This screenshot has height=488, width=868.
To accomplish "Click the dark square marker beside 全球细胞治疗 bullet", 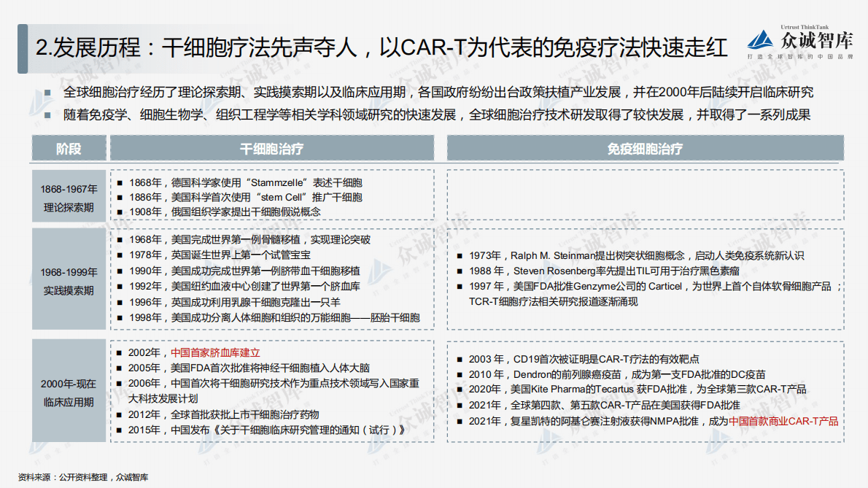I will (46, 93).
